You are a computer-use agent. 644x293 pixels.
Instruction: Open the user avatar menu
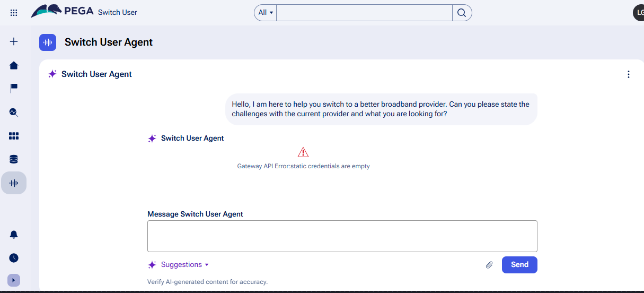click(639, 13)
